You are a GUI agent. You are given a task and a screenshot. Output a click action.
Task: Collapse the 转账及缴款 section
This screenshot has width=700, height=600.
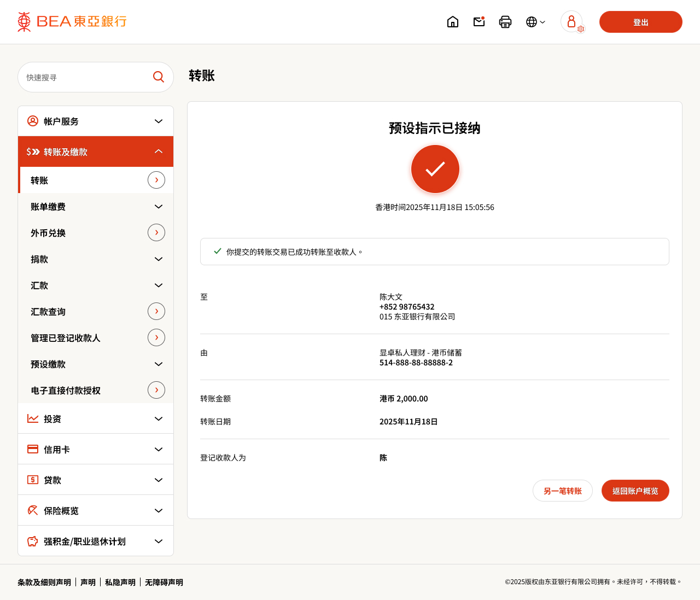(x=158, y=152)
